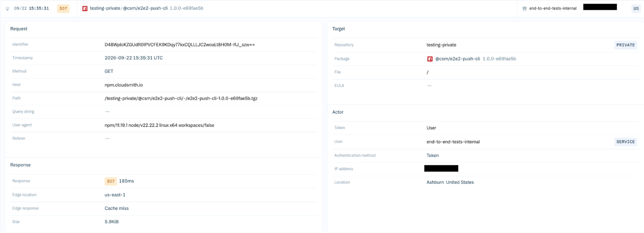
Task: Select the Authentication method value Token
Action: 433,156
